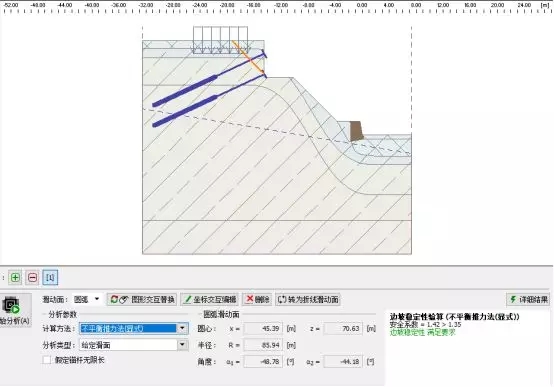Click the 坐标交互编辑 pencil button
Screen dimensions: 554x387
point(210,299)
